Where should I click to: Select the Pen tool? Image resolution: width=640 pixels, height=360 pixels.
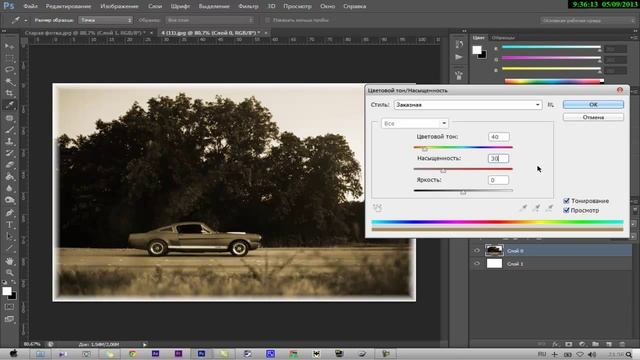[x=9, y=213]
